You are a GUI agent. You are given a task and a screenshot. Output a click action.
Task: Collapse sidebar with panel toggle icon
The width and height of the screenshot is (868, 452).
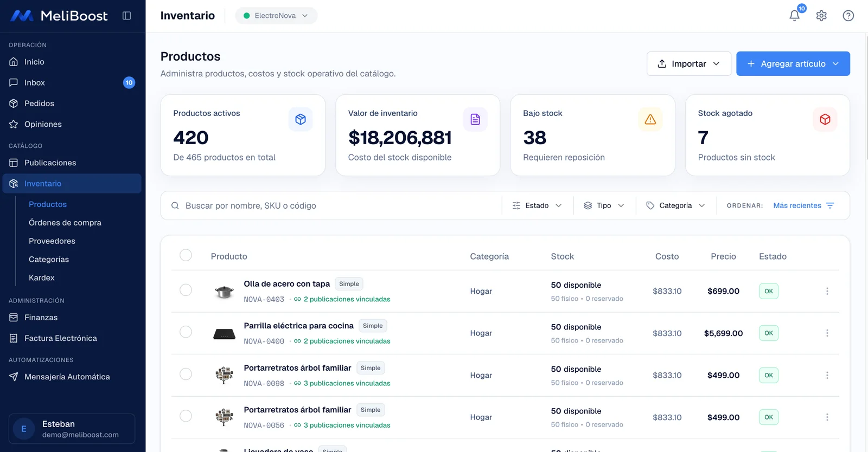click(126, 16)
